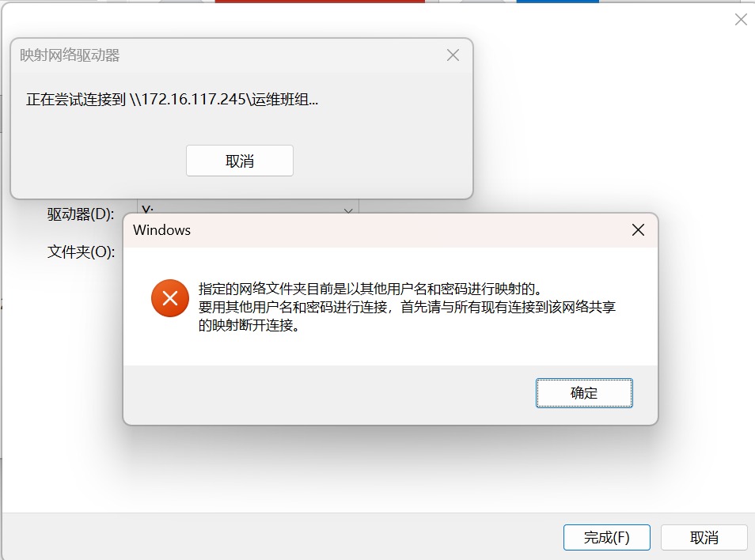Close the Windows error dialog with X
This screenshot has width=755, height=560.
coord(638,230)
